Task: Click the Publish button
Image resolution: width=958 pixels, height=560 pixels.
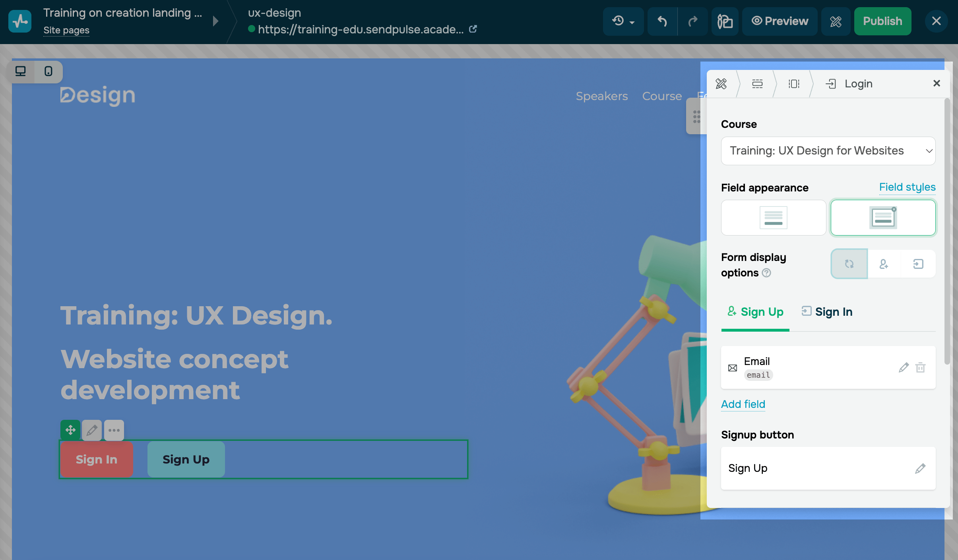Action: (882, 21)
